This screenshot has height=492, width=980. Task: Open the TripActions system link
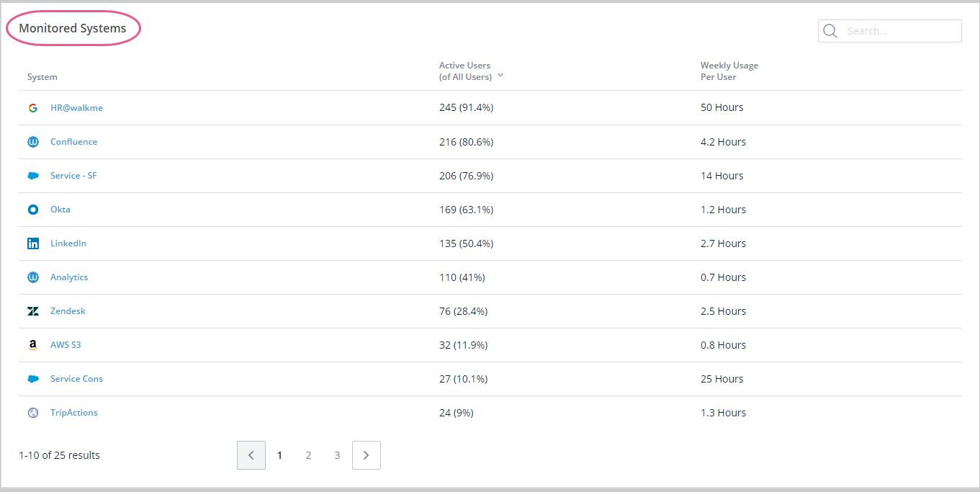point(74,413)
